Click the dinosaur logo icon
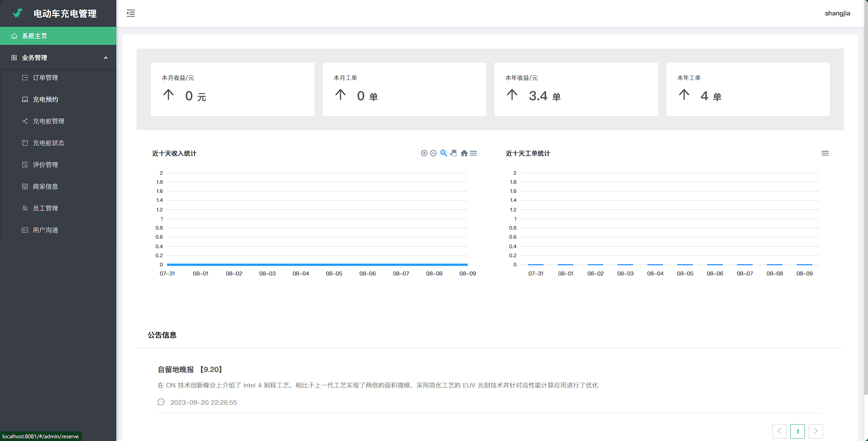Viewport: 868px width, 441px height. pos(18,14)
